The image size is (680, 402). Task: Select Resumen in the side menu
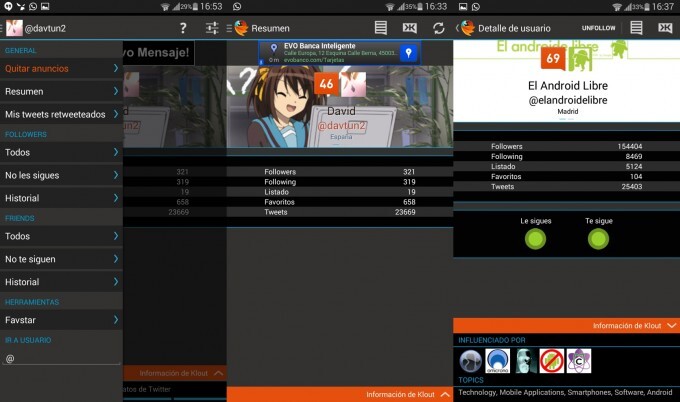pyautogui.click(x=60, y=91)
